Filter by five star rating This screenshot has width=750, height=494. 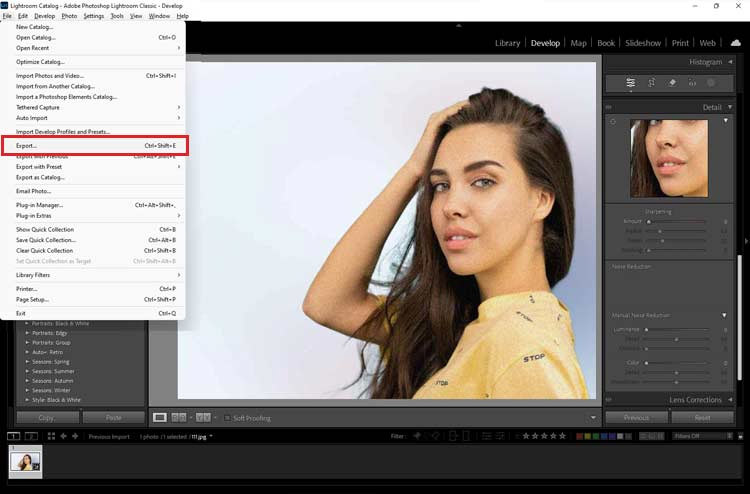click(562, 436)
